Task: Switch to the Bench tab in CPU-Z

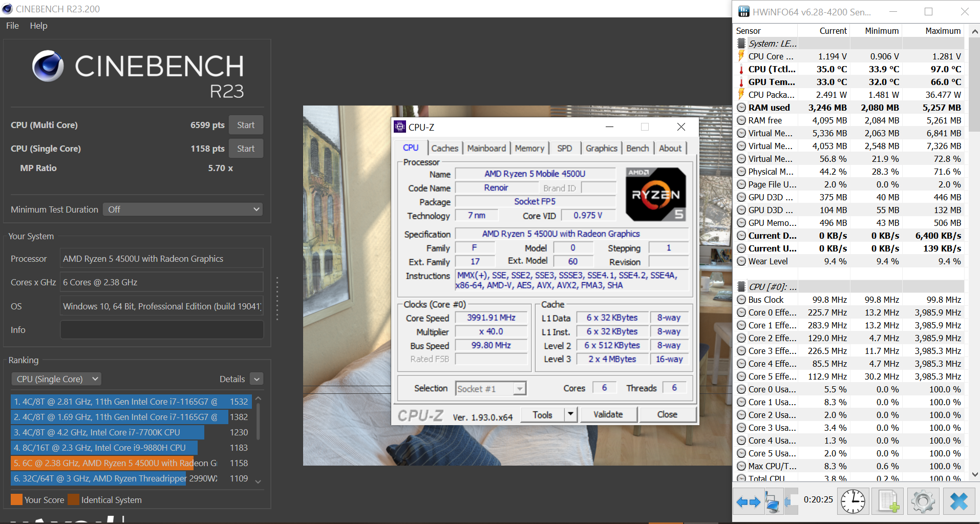Action: click(x=637, y=148)
